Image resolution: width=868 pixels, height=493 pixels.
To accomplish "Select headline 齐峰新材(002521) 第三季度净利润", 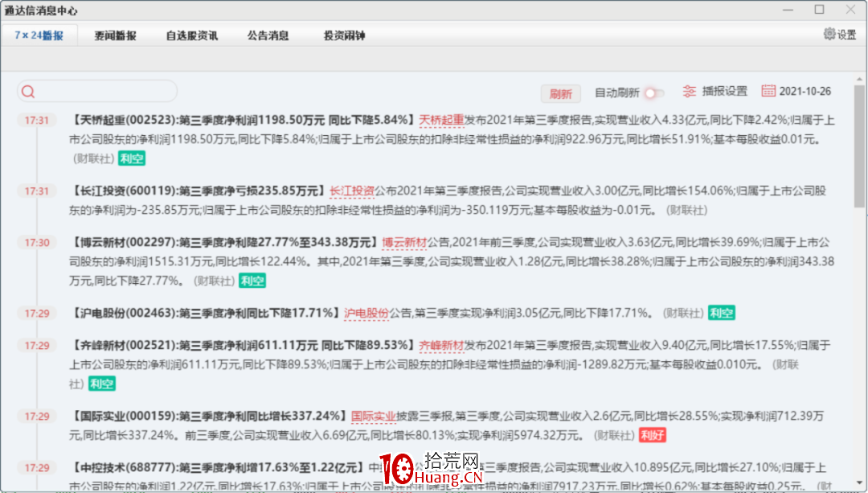I will tap(243, 346).
